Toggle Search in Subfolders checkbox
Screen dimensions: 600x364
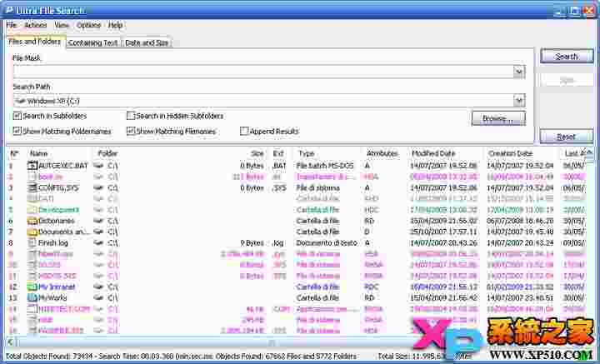(x=17, y=116)
